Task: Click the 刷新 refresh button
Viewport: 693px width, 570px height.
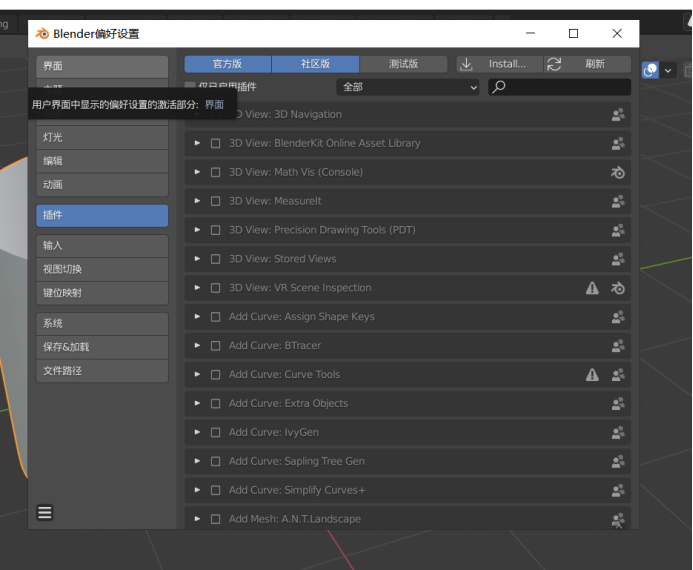Action: [587, 64]
